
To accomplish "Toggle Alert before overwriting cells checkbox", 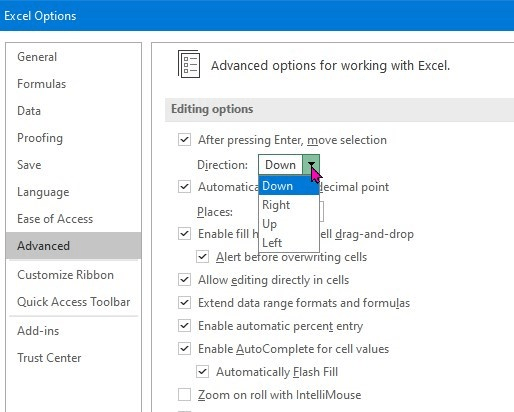I will coord(202,257).
